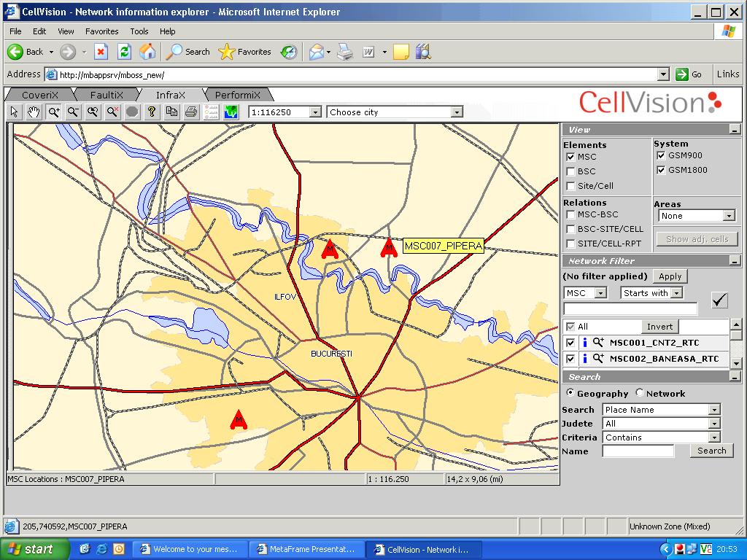Screen dimensions: 747x560
Task: Switch to the PerformiX tab
Action: coord(237,95)
